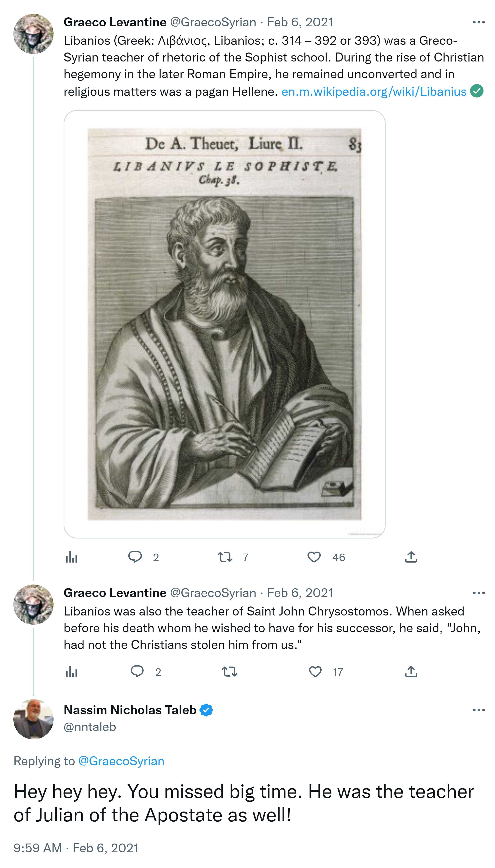Open the Libanius le Sophiste engraving image
This screenshot has height=868, width=495.
224,324
